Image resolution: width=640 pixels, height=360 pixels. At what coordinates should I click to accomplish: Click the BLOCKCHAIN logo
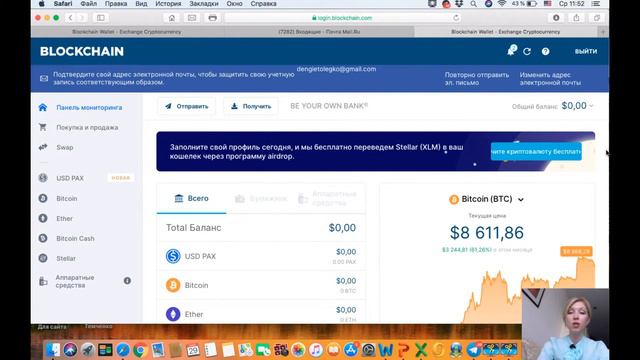click(82, 51)
